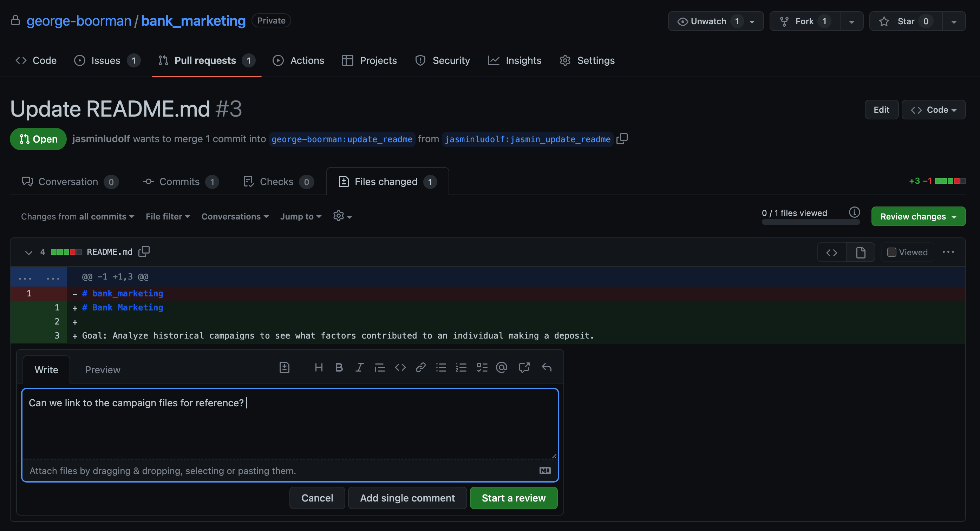Open Changes from all commits dropdown
Screen dimensions: 980x531
77,216
